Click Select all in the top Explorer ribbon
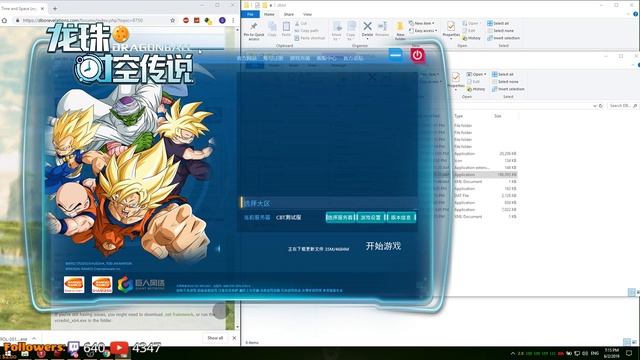The height and width of the screenshot is (360, 640). click(x=498, y=23)
